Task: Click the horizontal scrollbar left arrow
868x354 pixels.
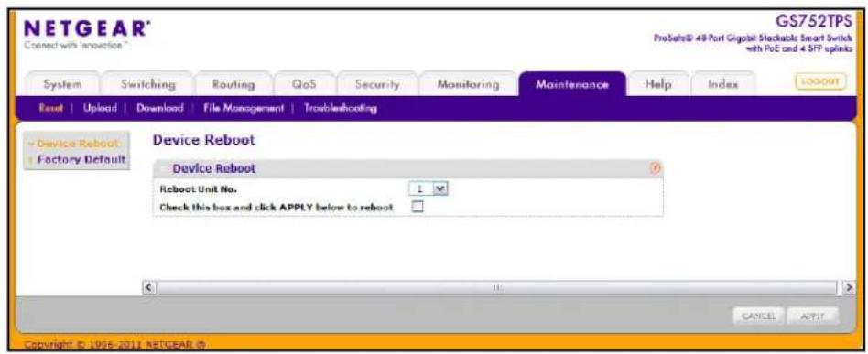Action: 148,287
